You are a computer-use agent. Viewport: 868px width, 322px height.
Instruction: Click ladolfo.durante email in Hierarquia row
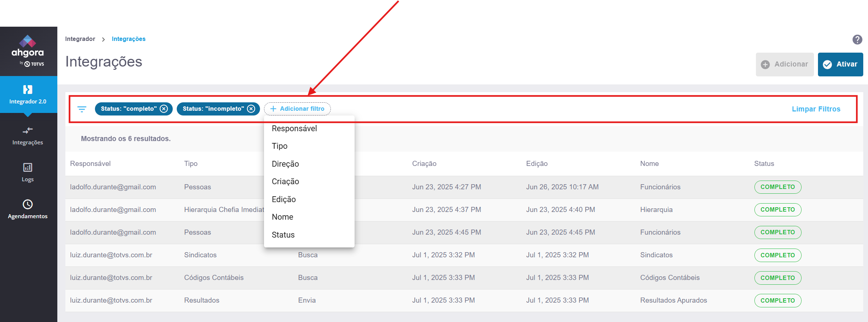tap(113, 210)
